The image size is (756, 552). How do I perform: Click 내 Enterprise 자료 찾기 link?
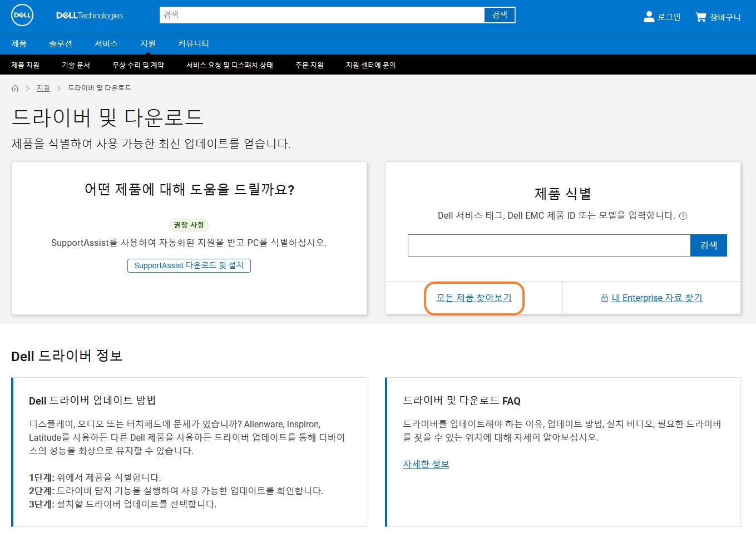(x=657, y=298)
